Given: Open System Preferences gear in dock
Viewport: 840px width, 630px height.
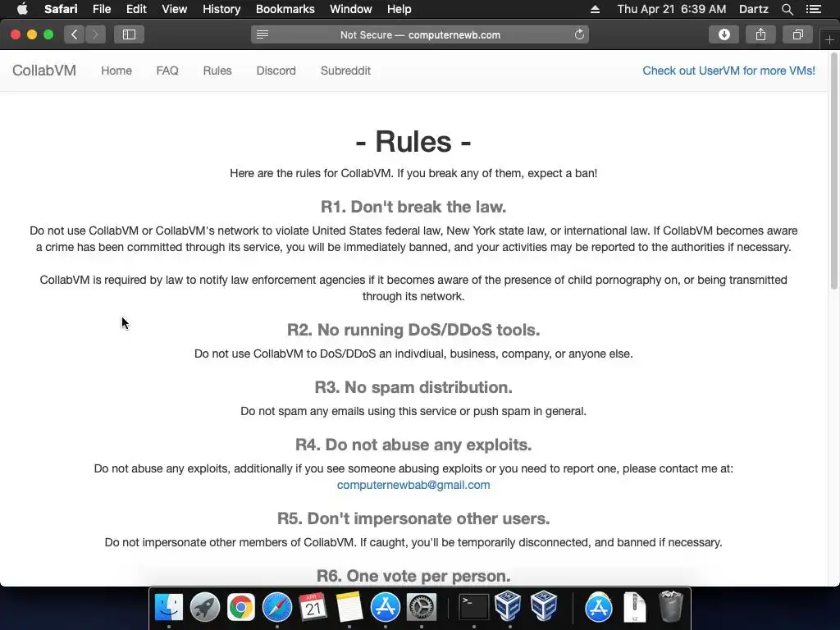Looking at the screenshot, I should coord(422,608).
